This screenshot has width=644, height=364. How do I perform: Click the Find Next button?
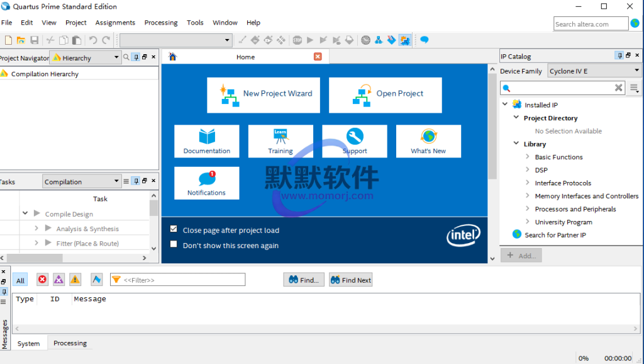(351, 280)
